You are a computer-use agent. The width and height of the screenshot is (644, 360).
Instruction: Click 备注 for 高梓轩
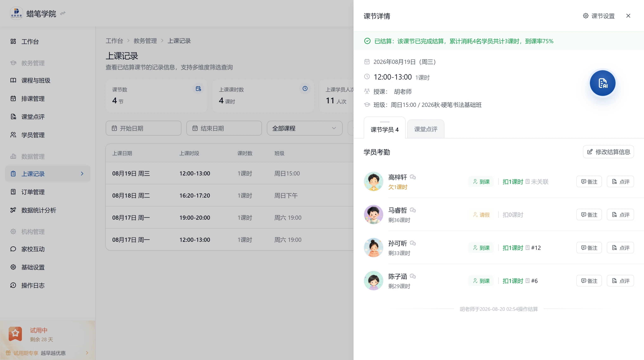(x=589, y=182)
